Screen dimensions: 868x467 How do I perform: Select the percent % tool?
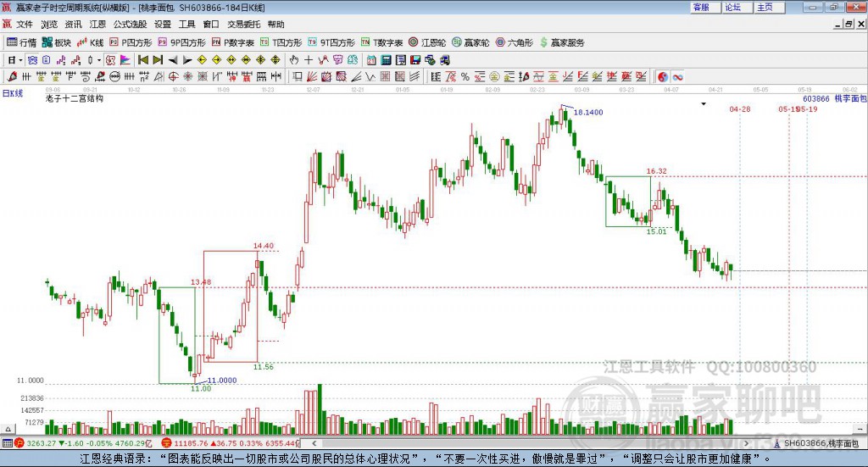click(465, 77)
